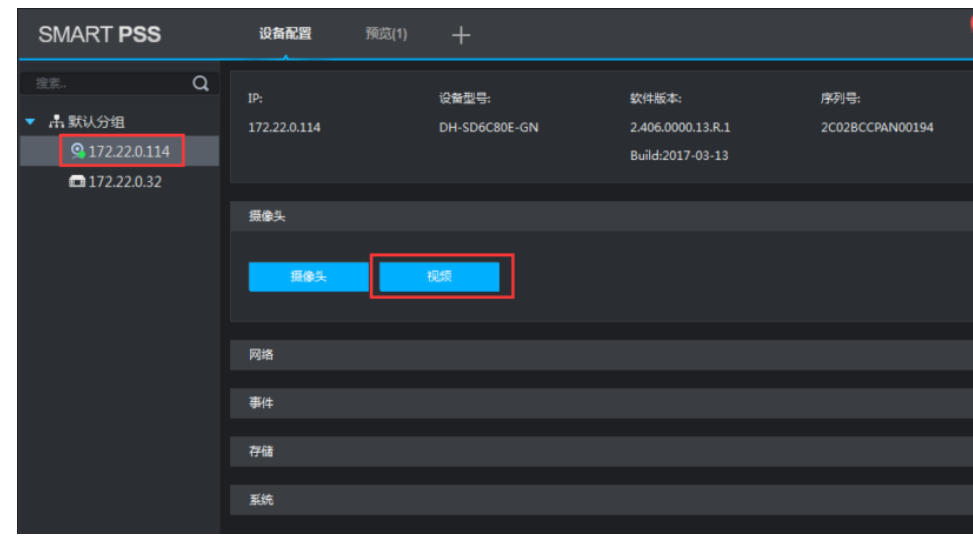Select the 默认分组 group label
The width and height of the screenshot is (973, 555).
[x=96, y=122]
